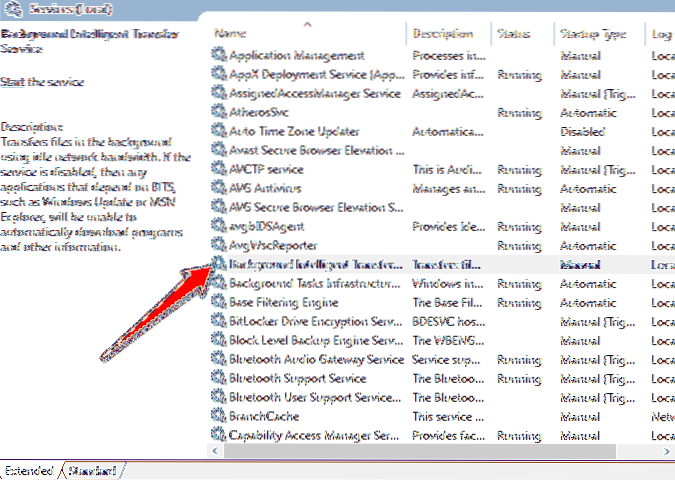Select the Capability Access Manager Service entry

(315, 435)
